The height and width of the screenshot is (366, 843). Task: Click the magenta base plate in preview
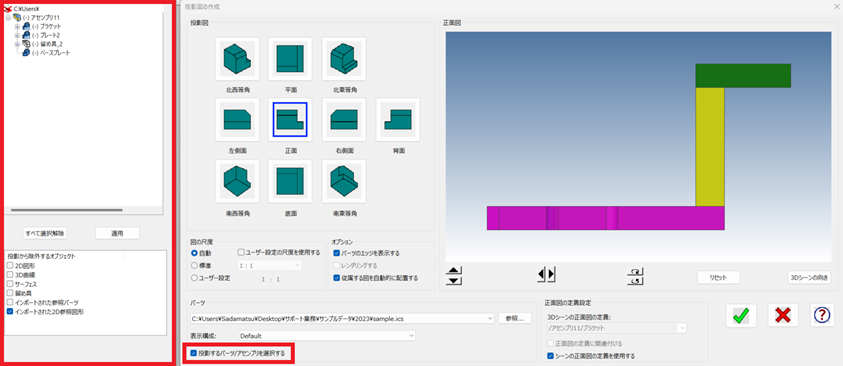coord(605,218)
